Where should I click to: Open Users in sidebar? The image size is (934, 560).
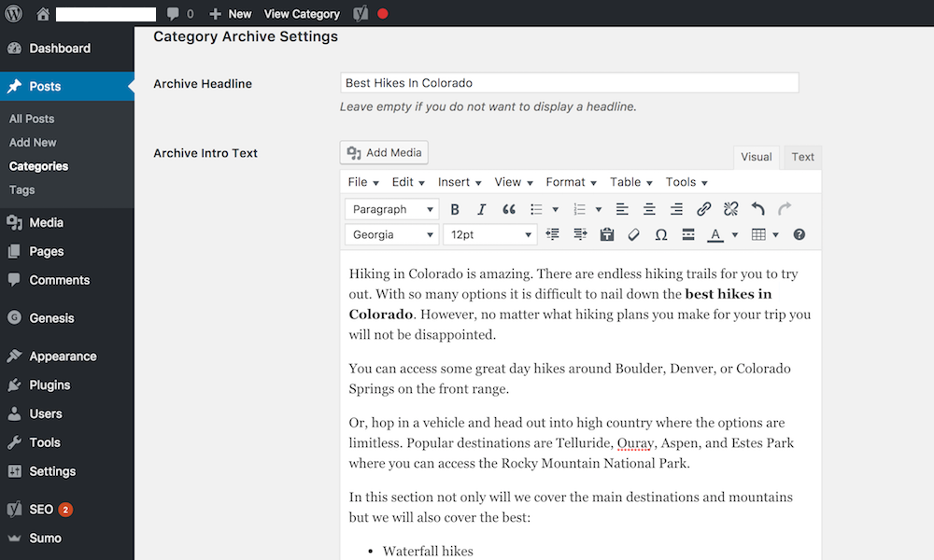(x=66, y=413)
